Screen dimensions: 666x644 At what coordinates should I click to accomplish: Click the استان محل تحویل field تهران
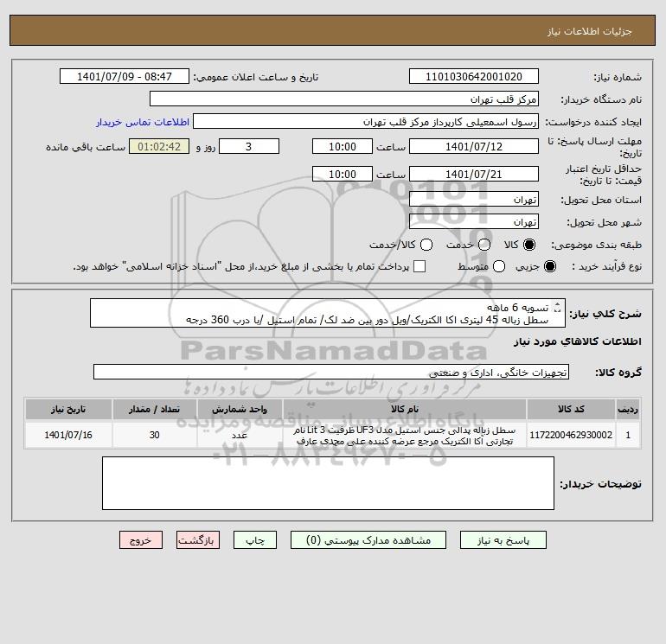point(474,200)
